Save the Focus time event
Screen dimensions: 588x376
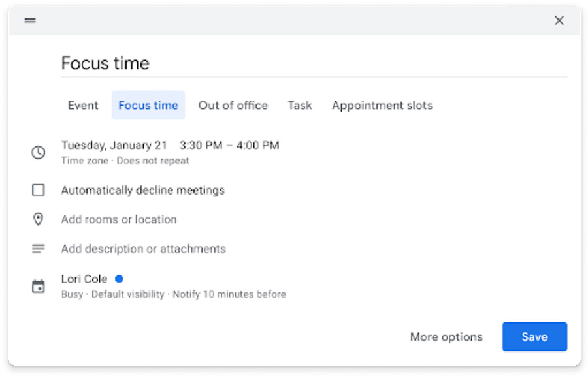coord(534,337)
